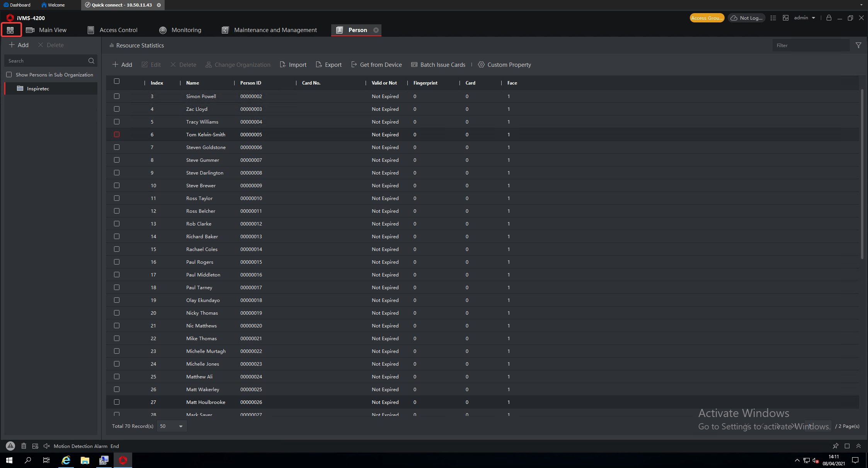
Task: Open the task list icon near admin
Action: (x=773, y=18)
